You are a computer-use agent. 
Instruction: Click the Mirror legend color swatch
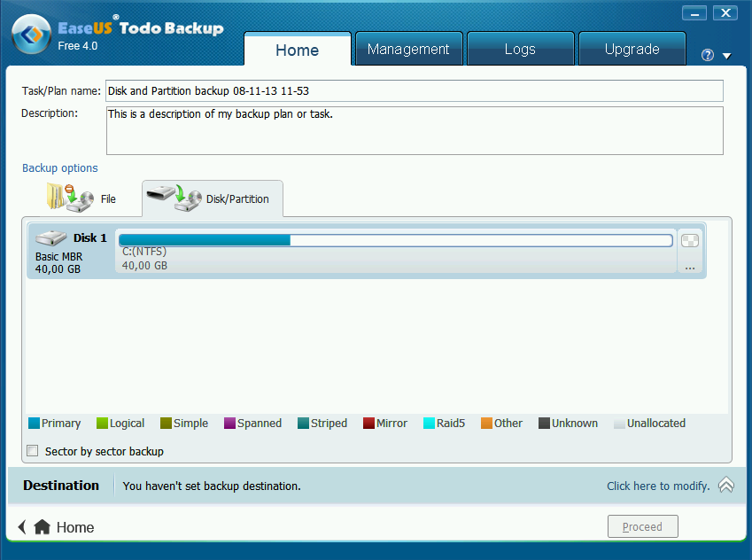coord(368,424)
